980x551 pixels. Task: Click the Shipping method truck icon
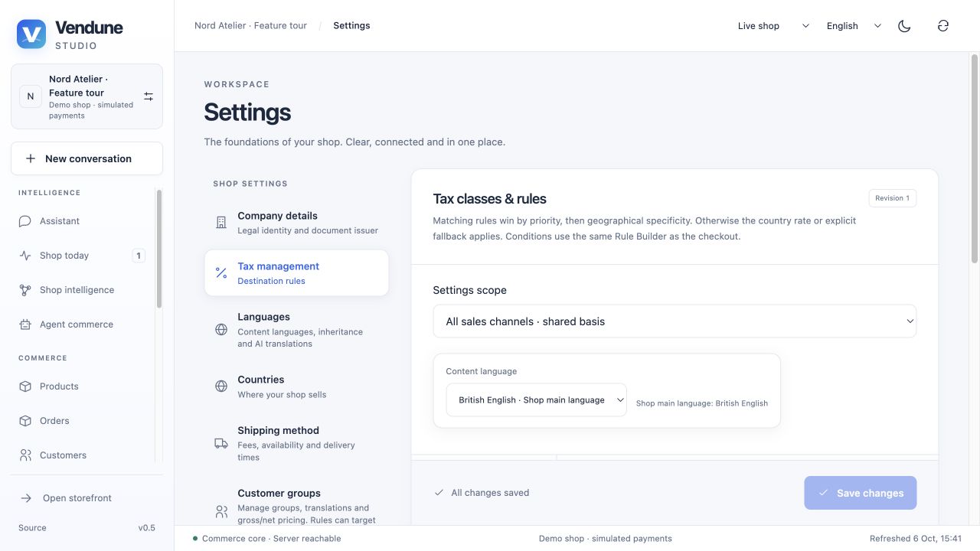(x=221, y=443)
